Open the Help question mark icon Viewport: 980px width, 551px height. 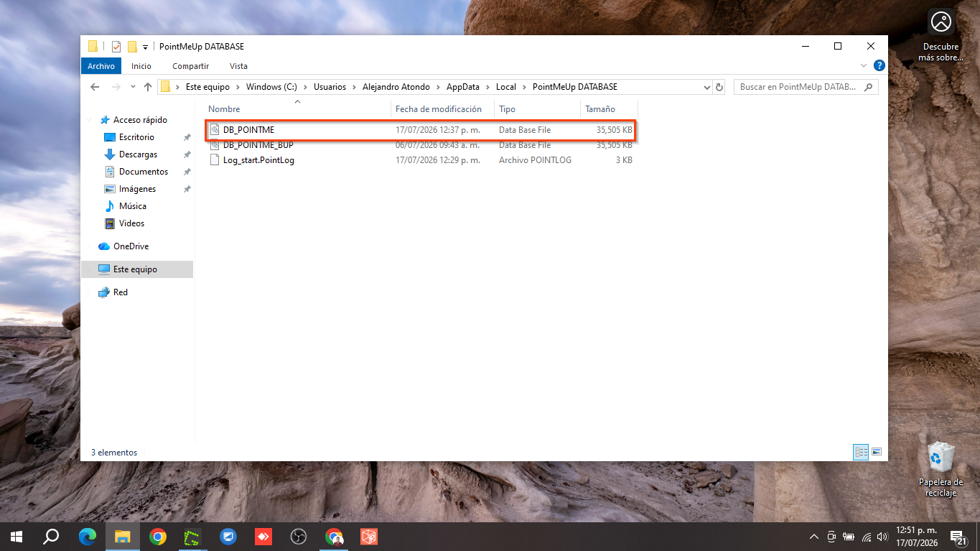click(x=879, y=66)
